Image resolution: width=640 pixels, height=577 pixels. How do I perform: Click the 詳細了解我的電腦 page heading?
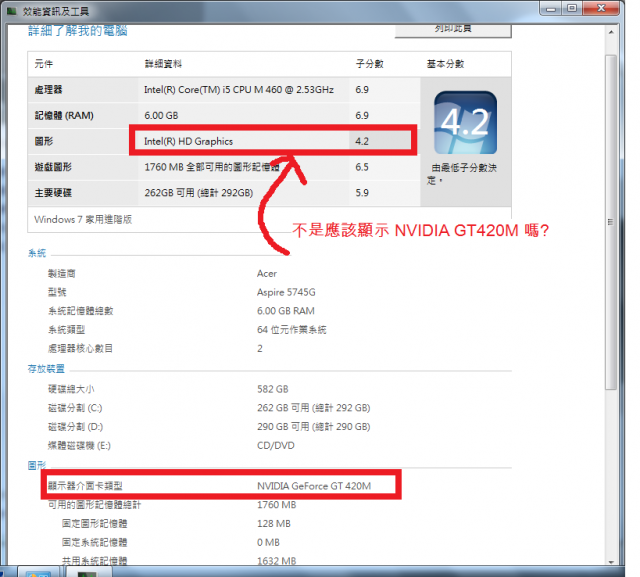78,30
